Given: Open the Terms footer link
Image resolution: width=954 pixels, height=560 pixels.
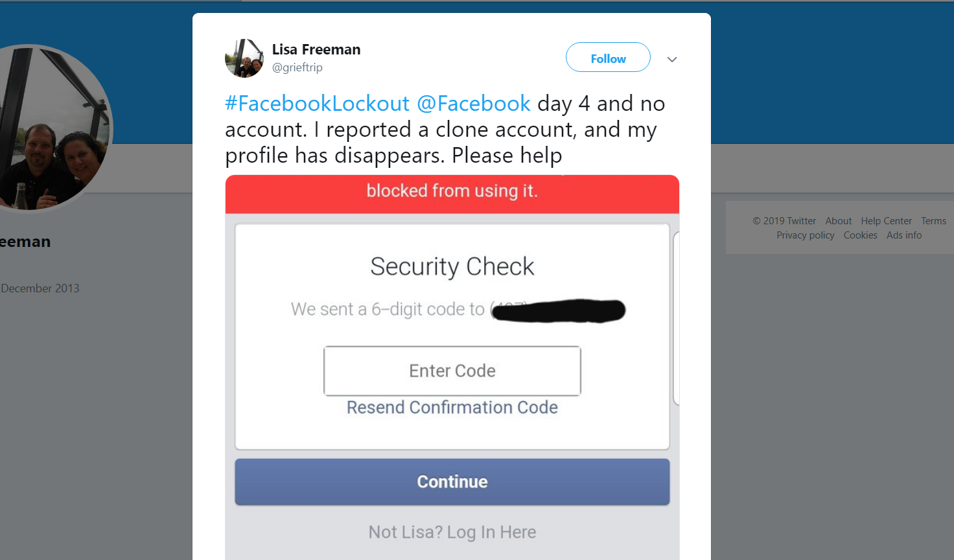Looking at the screenshot, I should click(934, 221).
